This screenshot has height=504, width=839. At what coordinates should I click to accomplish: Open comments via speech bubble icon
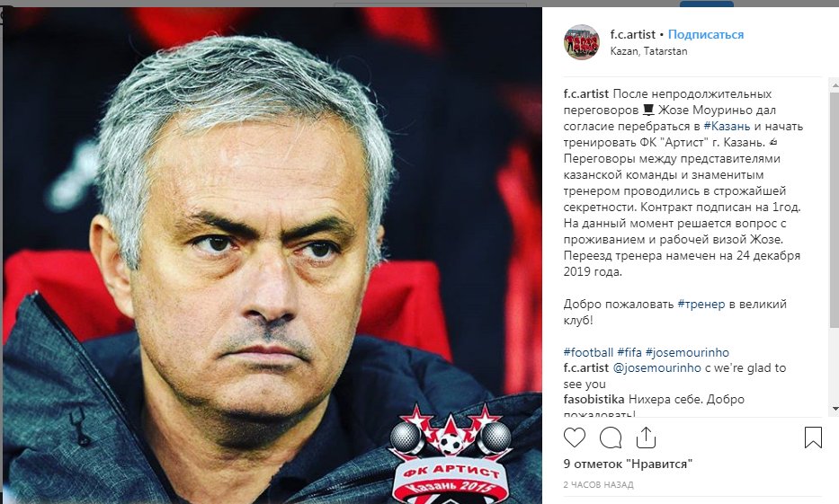click(611, 438)
